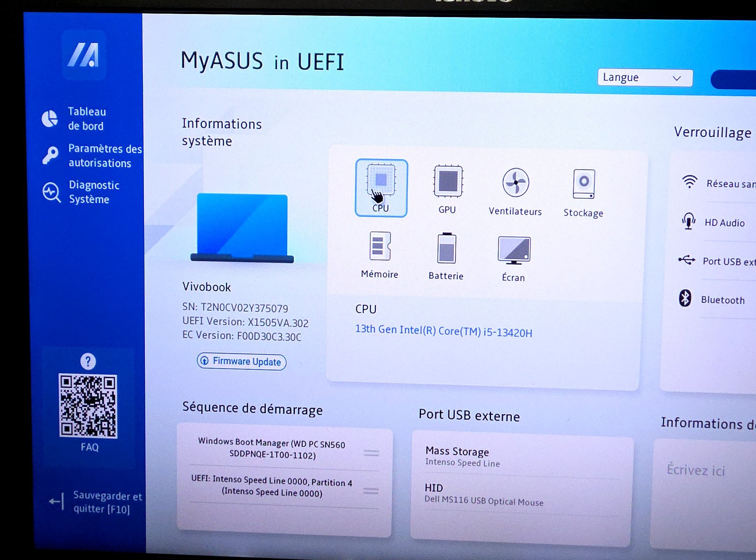
Task: Click the Sauvegarder et quitter arrow icon
Action: point(57,502)
